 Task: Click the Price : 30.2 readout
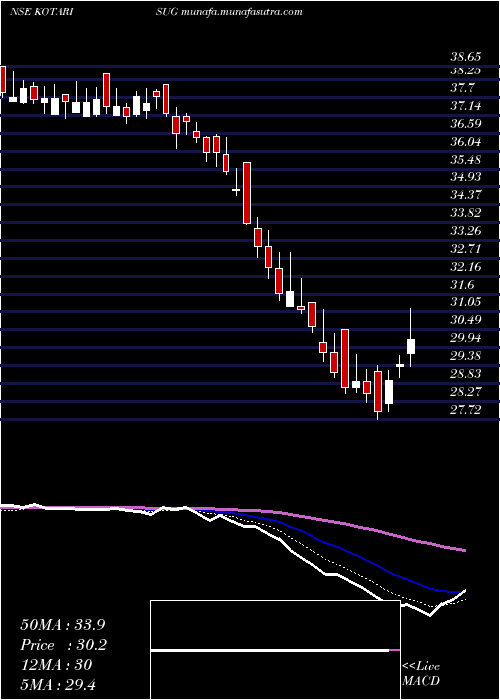point(64,645)
